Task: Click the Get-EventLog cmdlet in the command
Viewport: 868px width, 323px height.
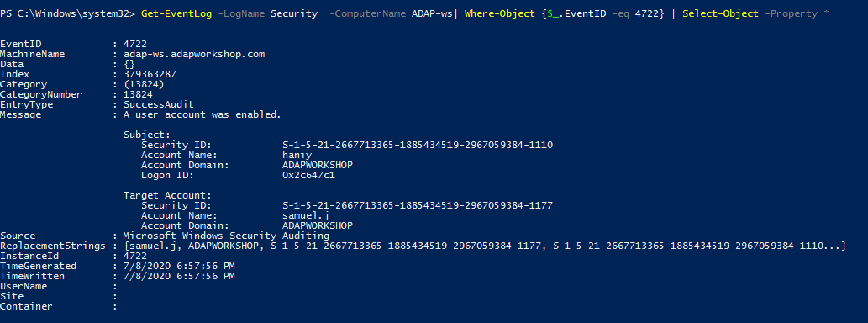Action: point(176,13)
